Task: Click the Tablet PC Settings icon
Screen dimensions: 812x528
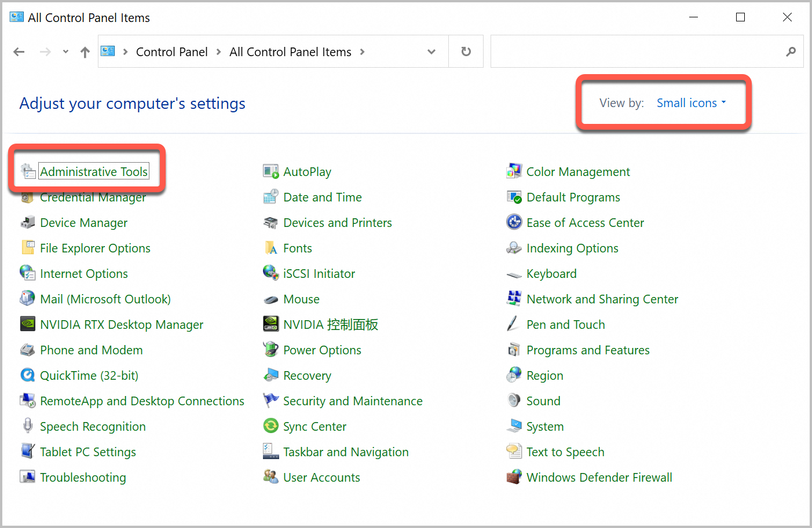Action: coord(28,452)
